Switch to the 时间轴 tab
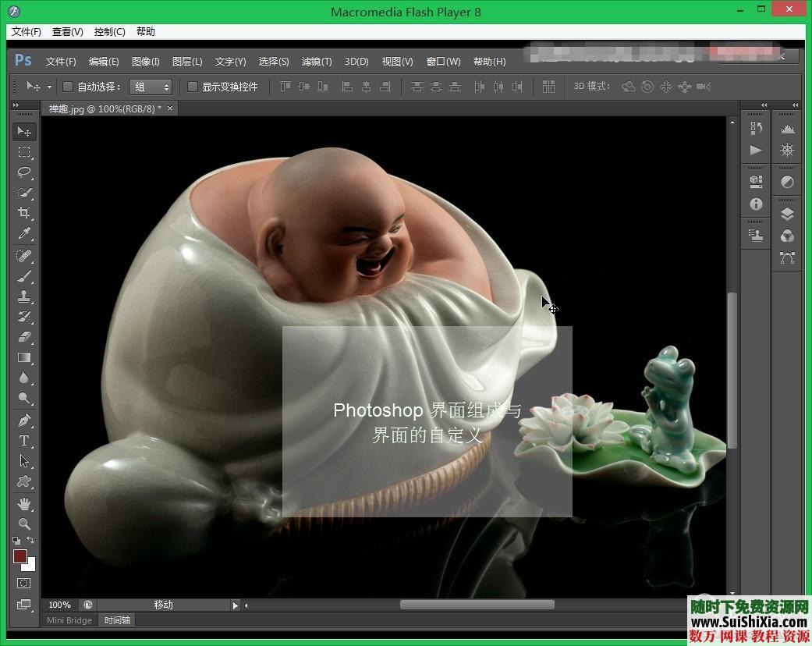Screen dimensions: 812x646 [x=116, y=620]
